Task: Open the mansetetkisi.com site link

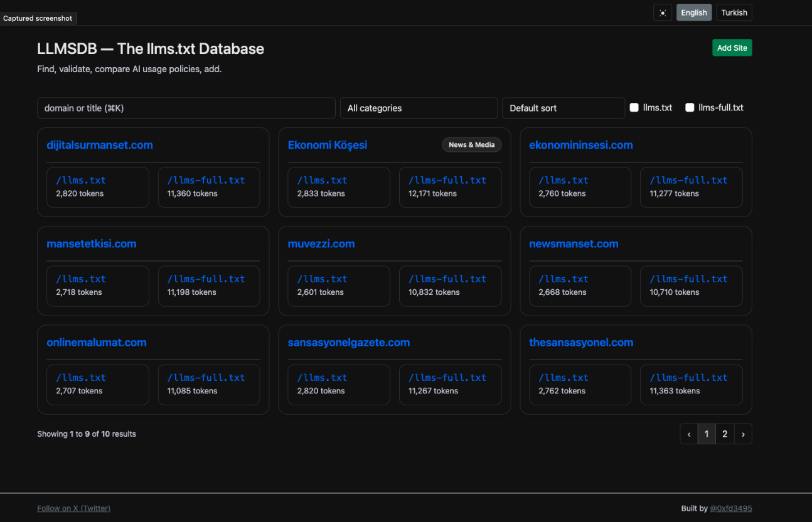Action: (x=92, y=243)
